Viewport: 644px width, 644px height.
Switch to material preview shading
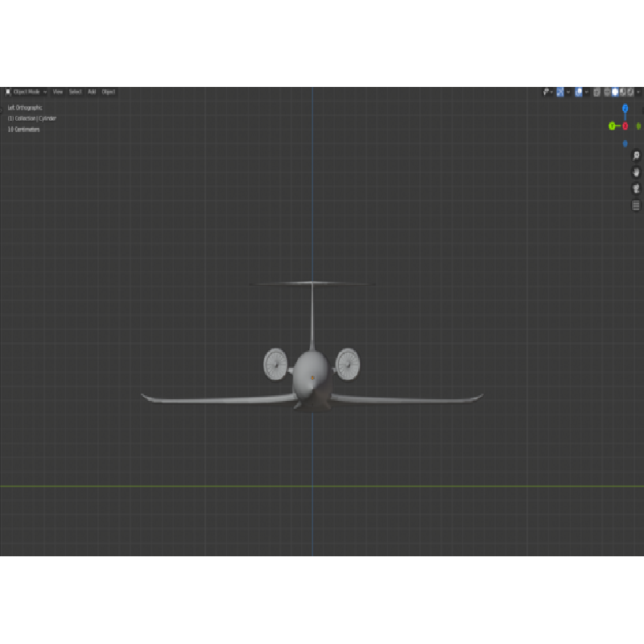(x=622, y=92)
